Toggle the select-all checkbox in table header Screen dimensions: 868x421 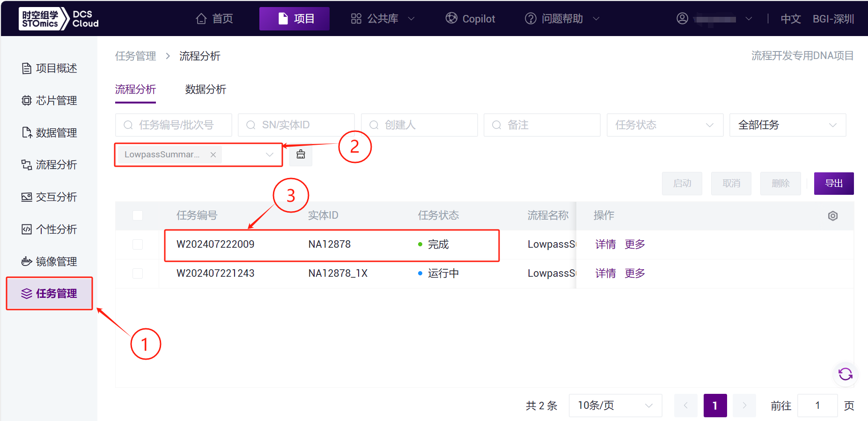coord(138,215)
